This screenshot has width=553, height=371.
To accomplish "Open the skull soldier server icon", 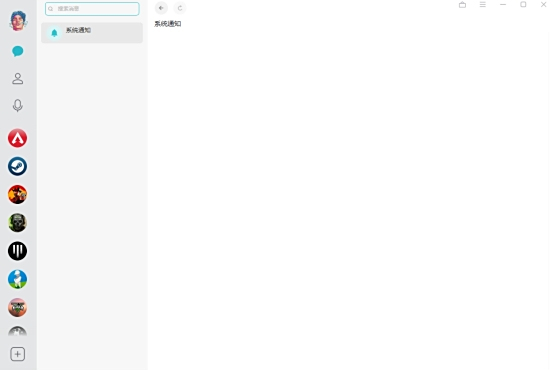I will 17,223.
